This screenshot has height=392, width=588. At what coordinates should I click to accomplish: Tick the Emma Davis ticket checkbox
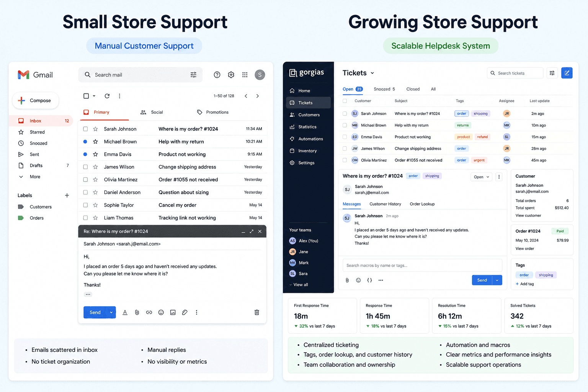click(x=345, y=137)
